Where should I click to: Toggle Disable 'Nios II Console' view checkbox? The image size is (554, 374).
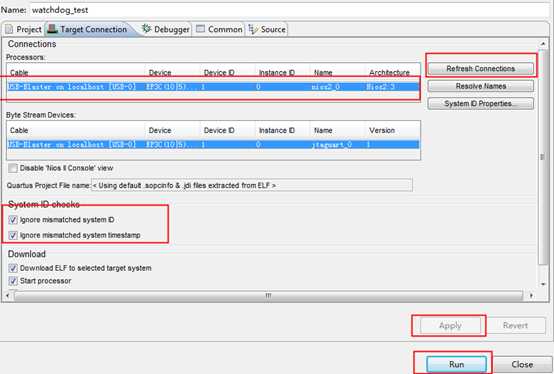tap(13, 168)
